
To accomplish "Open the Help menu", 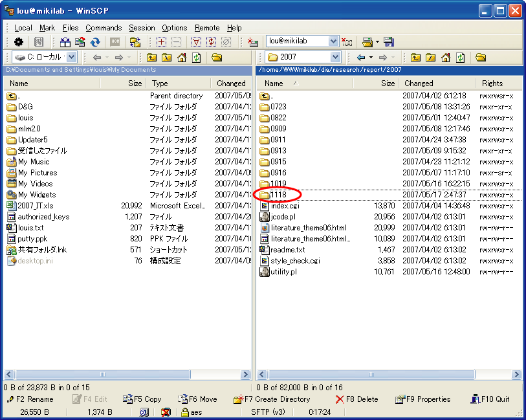I will (x=234, y=28).
